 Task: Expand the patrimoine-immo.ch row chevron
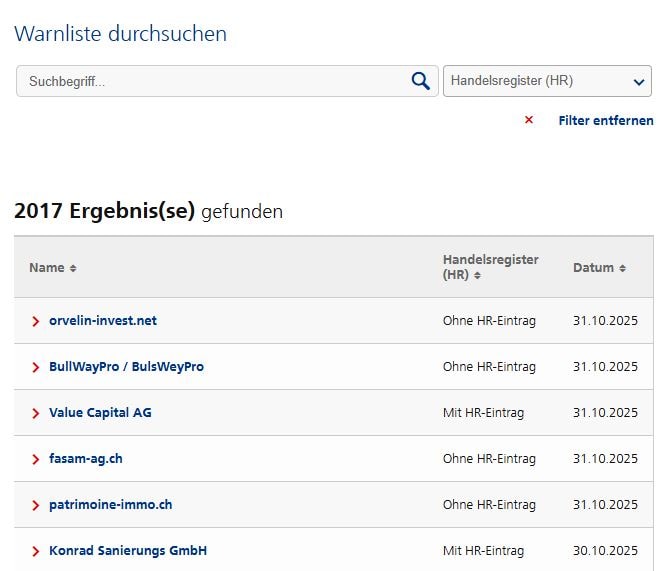[35, 506]
